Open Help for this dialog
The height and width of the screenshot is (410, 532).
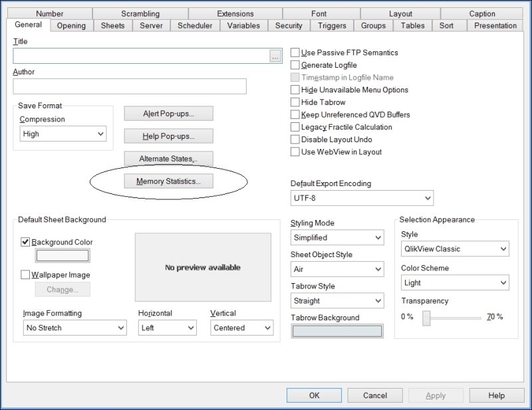[x=496, y=395]
